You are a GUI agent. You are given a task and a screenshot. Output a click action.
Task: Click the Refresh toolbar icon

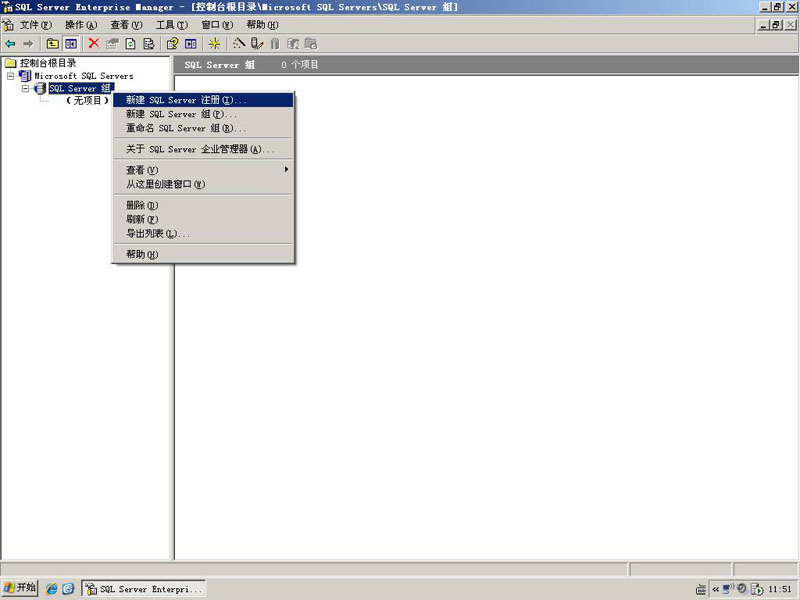point(130,43)
